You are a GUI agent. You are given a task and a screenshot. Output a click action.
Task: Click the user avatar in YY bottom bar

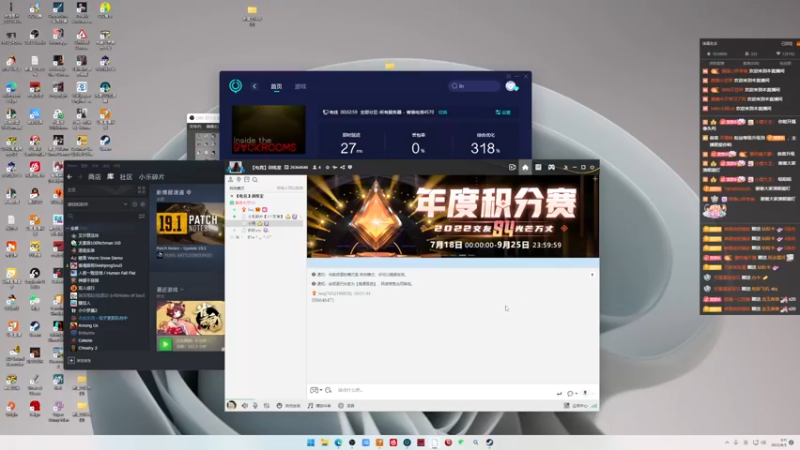click(x=231, y=405)
